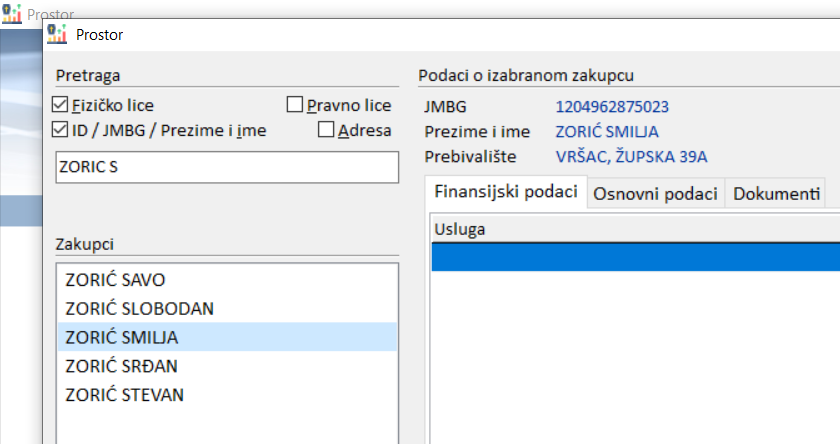This screenshot has height=444, width=840.
Task: Click the background Prostor window icon
Action: tap(13, 14)
